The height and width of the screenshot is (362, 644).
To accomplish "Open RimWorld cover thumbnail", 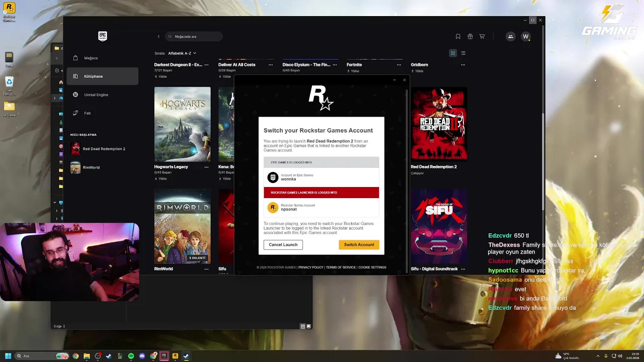I will 182,226.
